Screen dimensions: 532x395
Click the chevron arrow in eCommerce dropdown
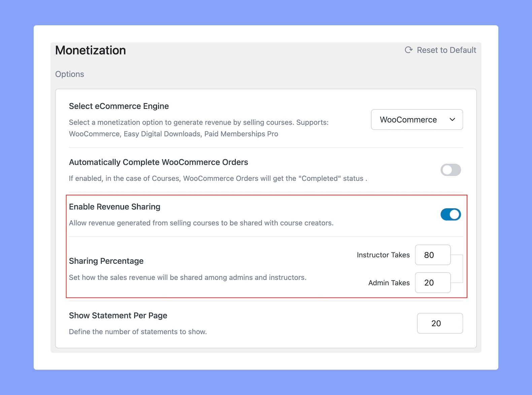(x=452, y=120)
